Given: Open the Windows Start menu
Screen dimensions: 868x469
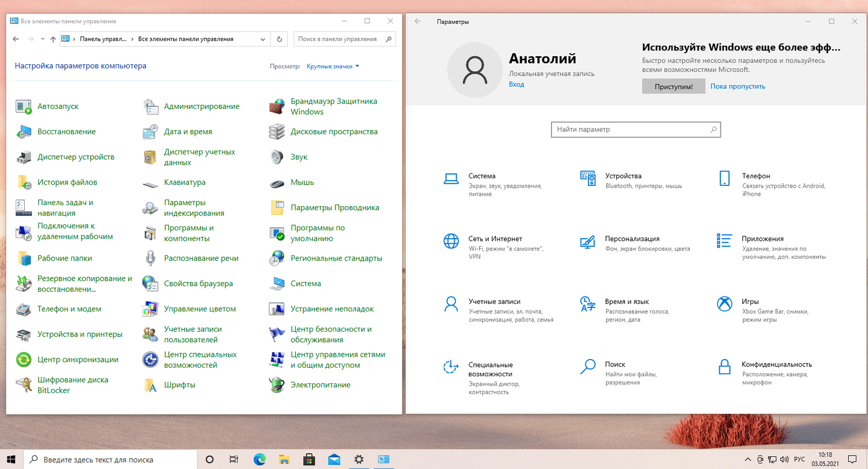Looking at the screenshot, I should coord(12,460).
